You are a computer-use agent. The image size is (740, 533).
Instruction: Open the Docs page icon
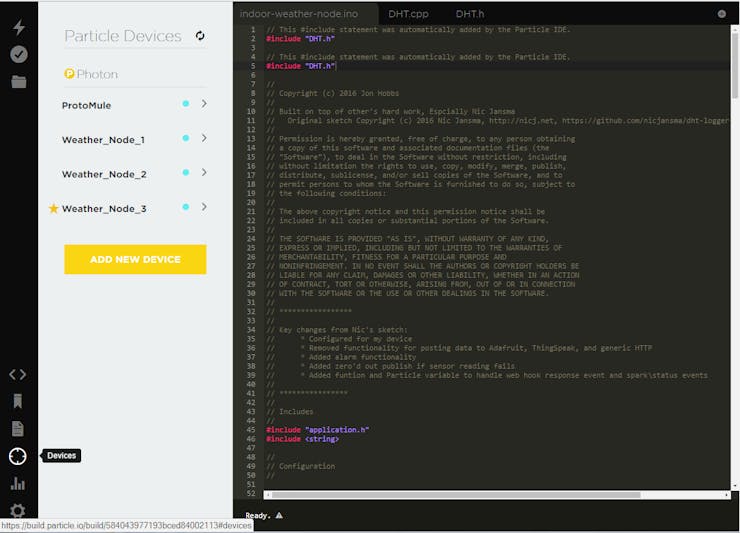click(18, 429)
